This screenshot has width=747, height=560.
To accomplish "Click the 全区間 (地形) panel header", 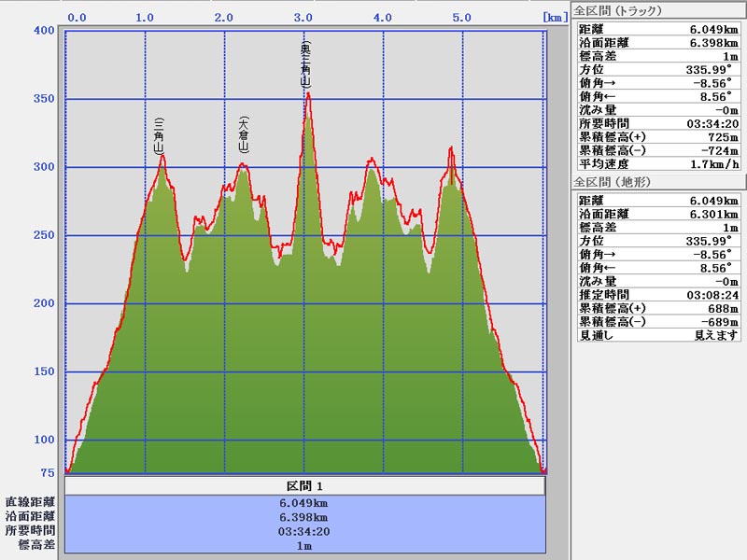I will pos(612,183).
